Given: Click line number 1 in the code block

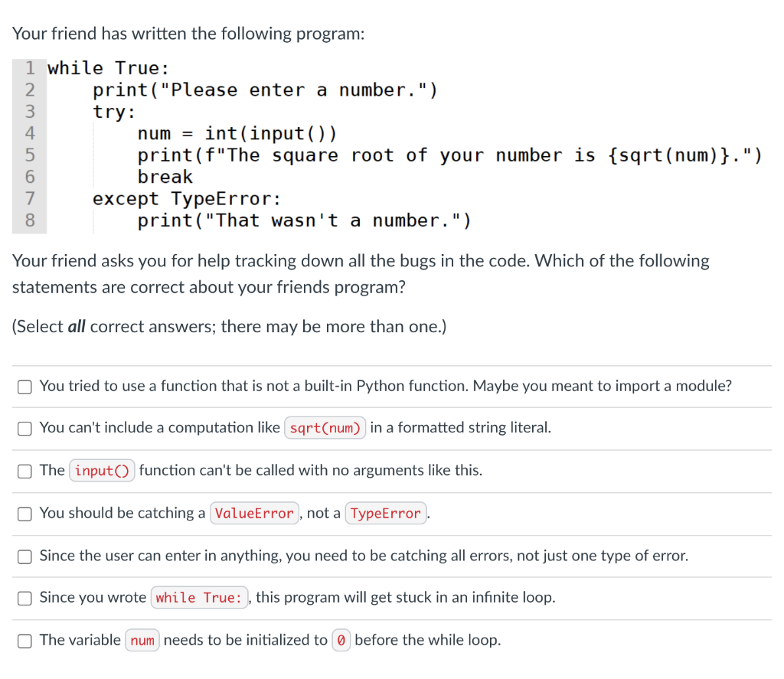Looking at the screenshot, I should (x=30, y=67).
